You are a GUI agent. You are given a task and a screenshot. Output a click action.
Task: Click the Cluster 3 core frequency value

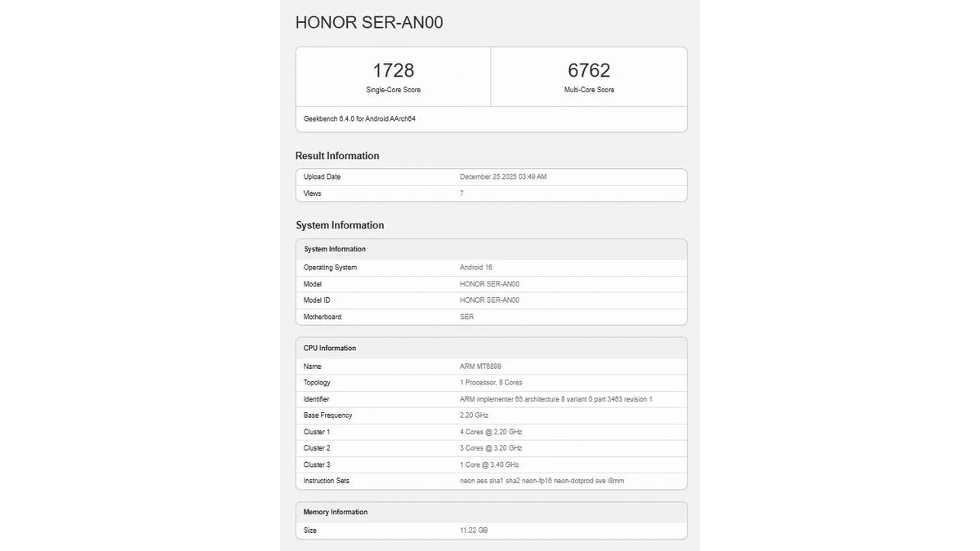[489, 464]
